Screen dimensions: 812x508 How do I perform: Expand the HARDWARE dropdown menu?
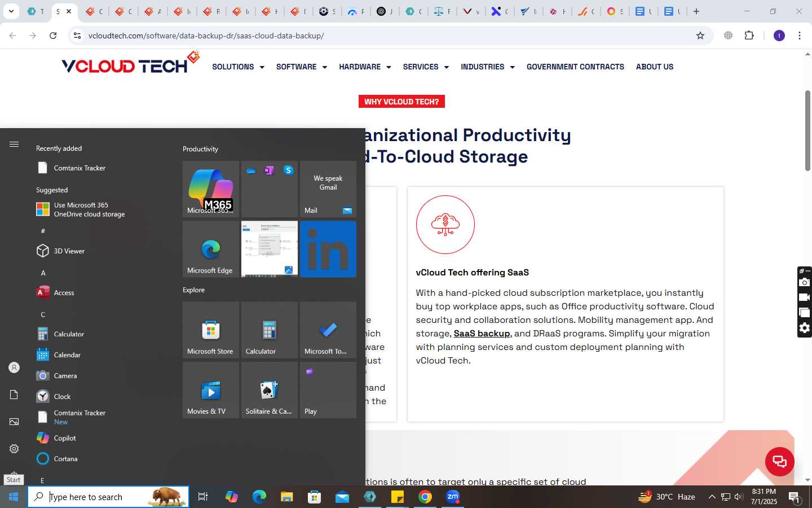point(365,67)
